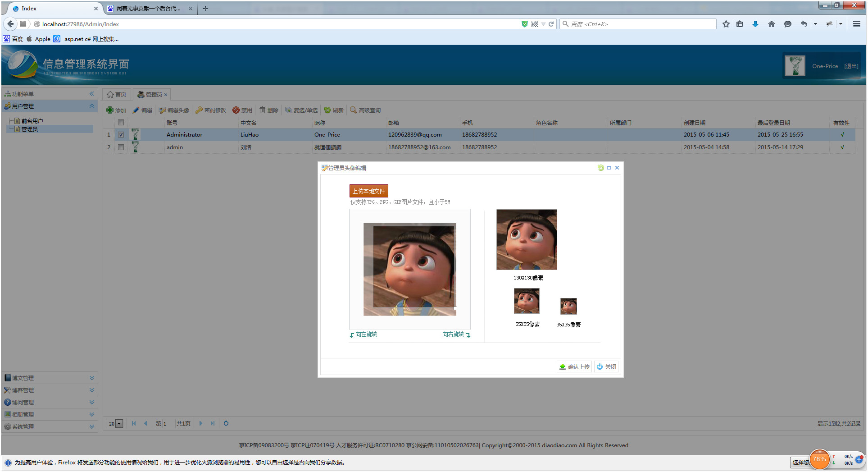Close the 管理员头像编辑 dialog with the X
This screenshot has width=868, height=472.
(617, 168)
